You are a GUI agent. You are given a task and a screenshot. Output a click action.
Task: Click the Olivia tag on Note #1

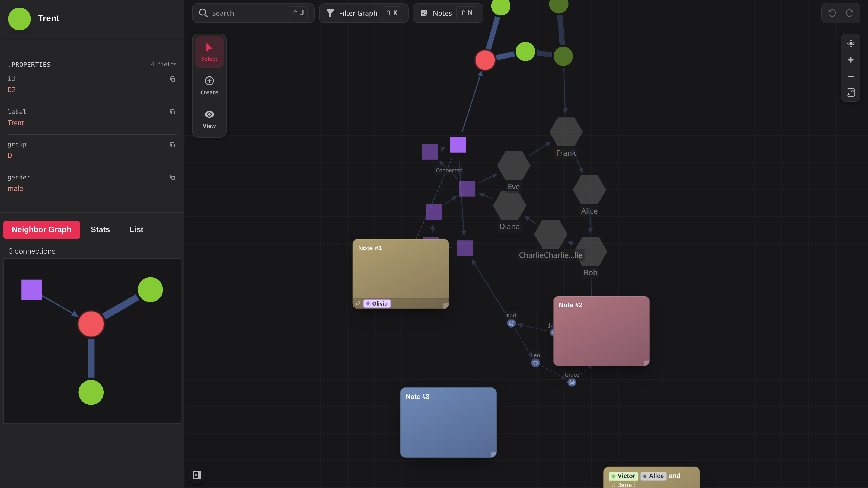pos(377,303)
